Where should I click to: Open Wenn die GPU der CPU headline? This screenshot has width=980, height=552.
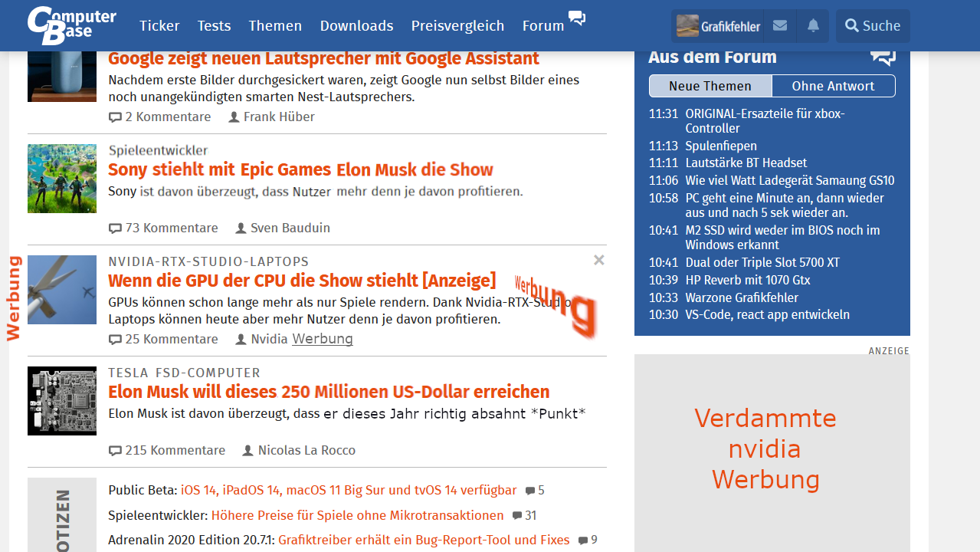coord(302,280)
